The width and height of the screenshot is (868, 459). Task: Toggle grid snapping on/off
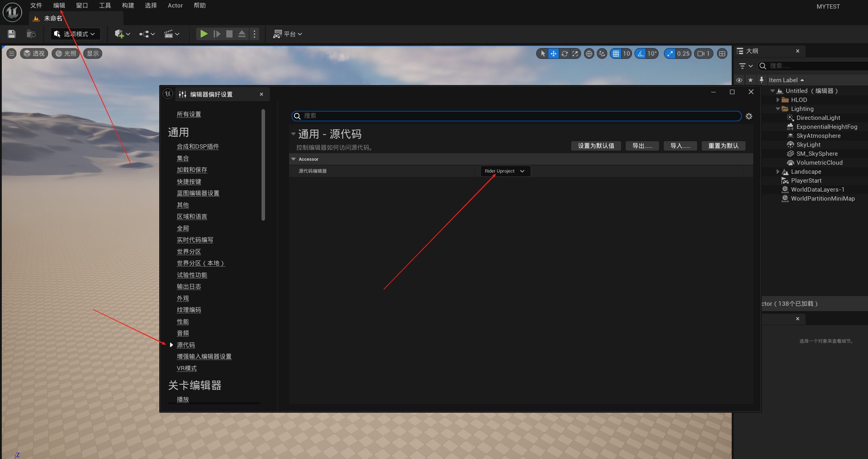[616, 53]
